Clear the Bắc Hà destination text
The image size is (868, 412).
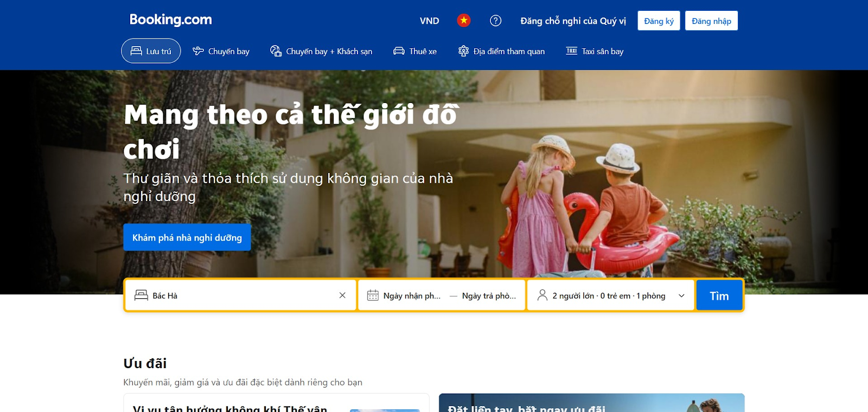(x=342, y=295)
